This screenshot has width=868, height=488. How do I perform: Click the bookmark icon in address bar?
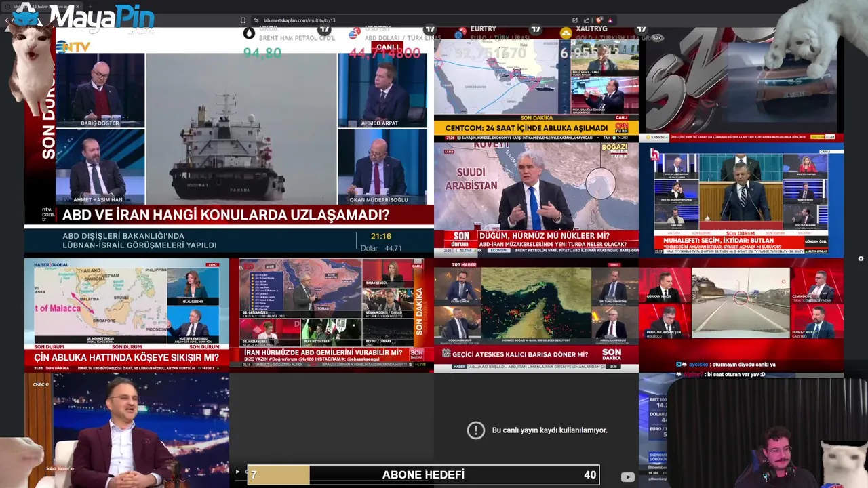pos(243,20)
